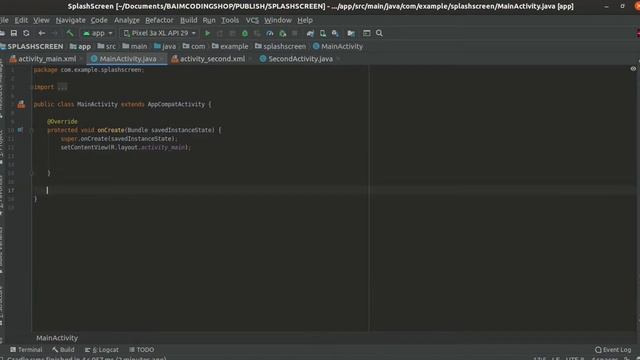Viewport: 640px width, 360px height.
Task: Click the example package breadcrumb
Action: click(230, 47)
